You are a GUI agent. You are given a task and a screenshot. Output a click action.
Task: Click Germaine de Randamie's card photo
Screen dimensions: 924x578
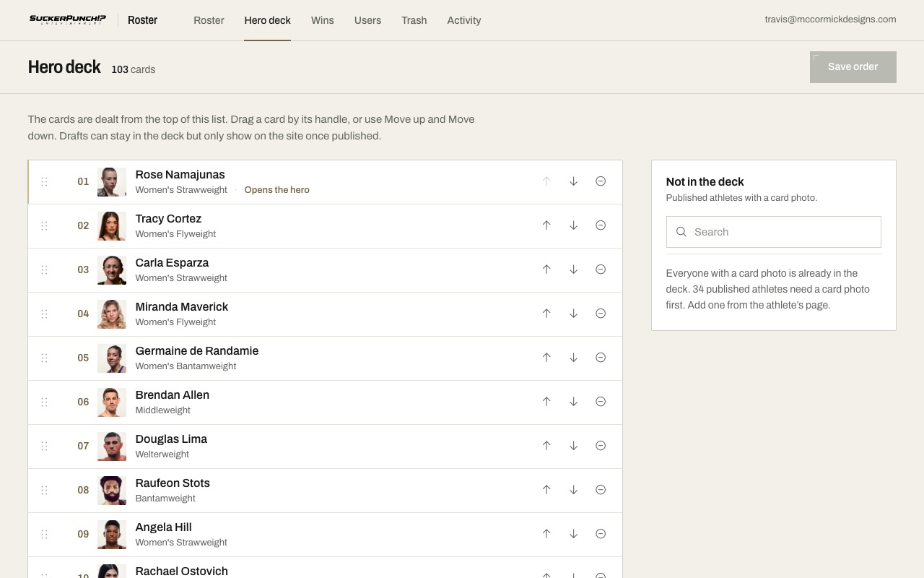[112, 358]
